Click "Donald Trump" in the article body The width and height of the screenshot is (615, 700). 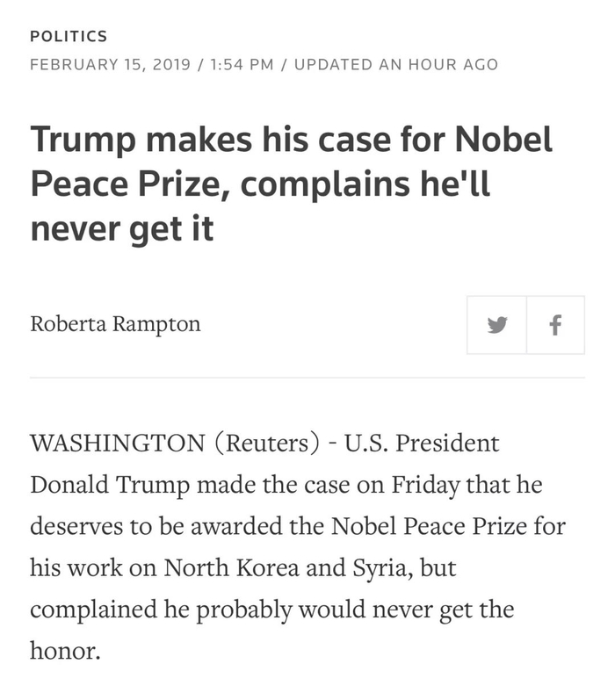(109, 485)
